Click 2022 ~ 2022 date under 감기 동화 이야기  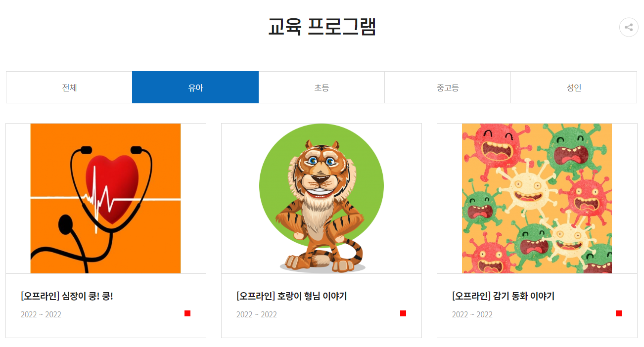(x=472, y=314)
